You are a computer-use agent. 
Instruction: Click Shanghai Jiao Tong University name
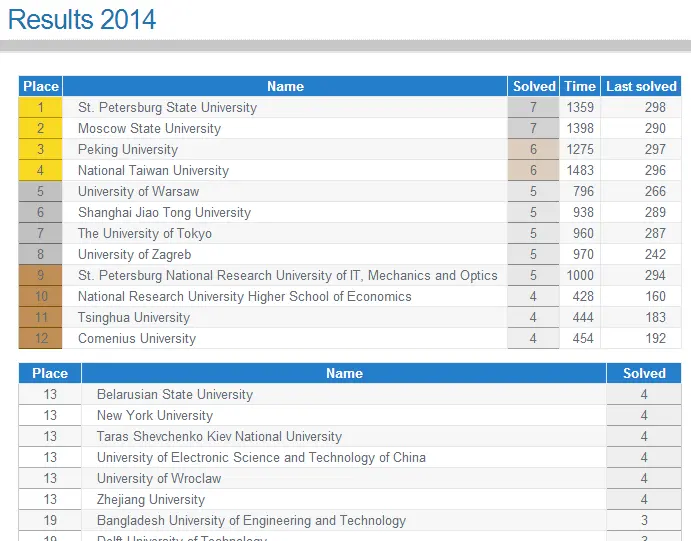[164, 212]
